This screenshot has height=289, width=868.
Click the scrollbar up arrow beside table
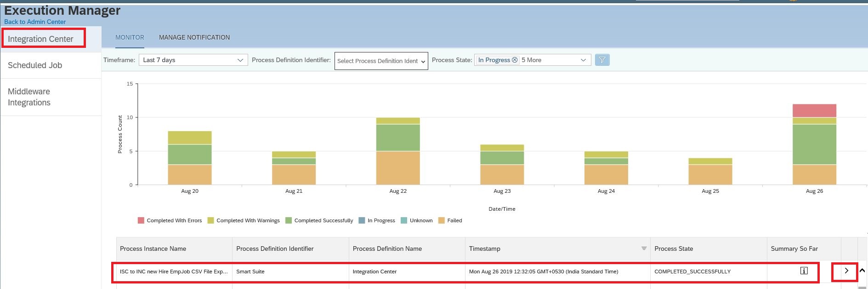862,271
